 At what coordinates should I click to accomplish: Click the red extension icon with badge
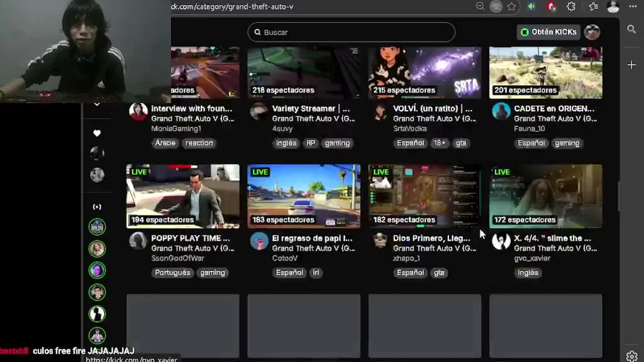pos(551,7)
